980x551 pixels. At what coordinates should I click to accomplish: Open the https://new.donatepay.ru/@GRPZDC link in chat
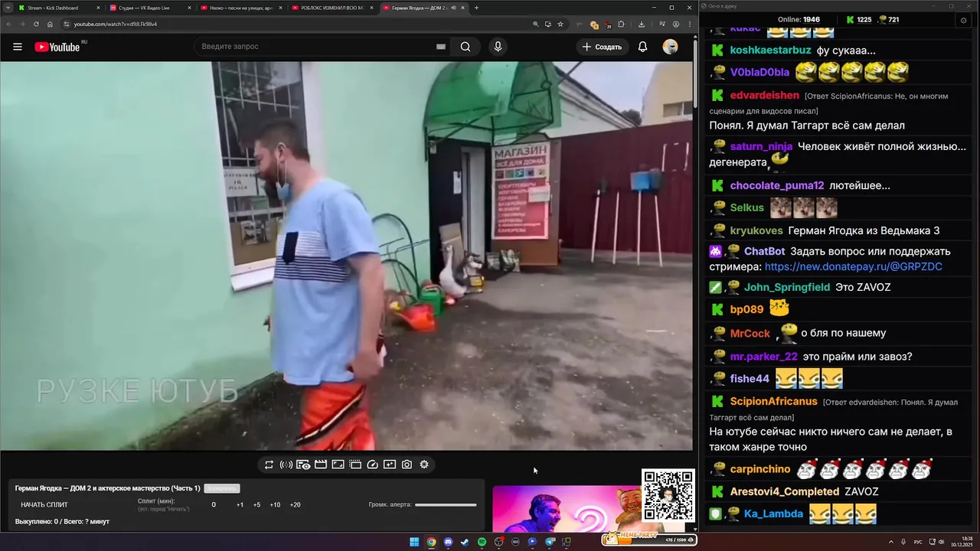(853, 266)
